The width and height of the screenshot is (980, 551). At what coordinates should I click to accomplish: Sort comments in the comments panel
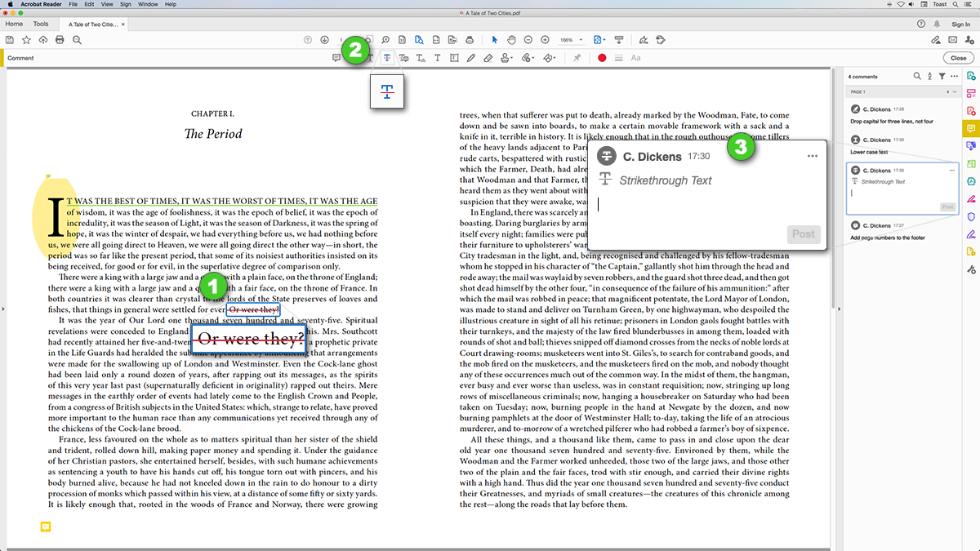pos(929,76)
